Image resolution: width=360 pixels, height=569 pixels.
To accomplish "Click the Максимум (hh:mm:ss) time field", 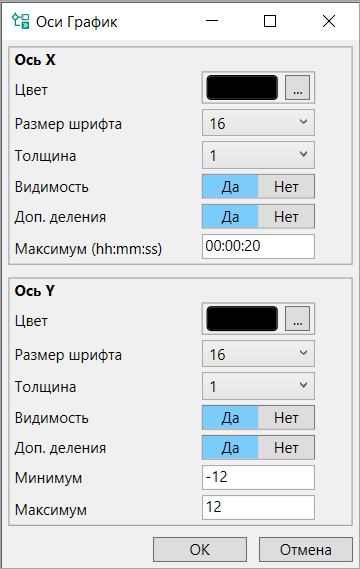I will [x=258, y=246].
